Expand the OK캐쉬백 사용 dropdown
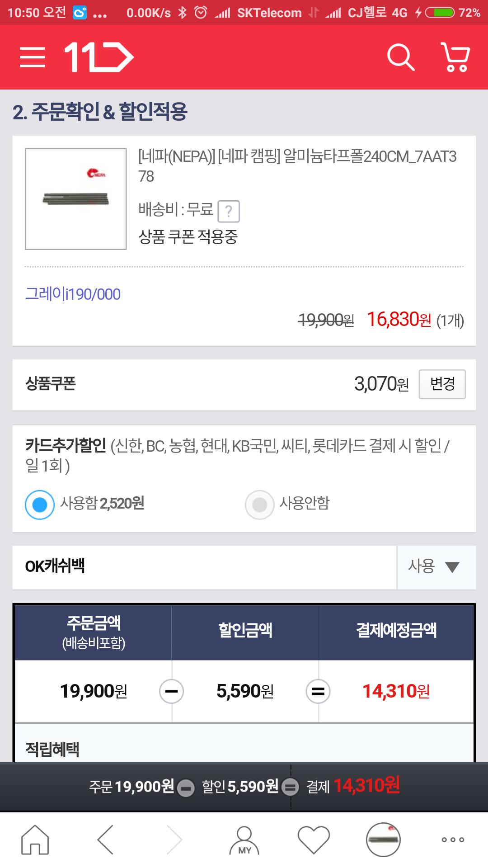This screenshot has width=488, height=868. point(436,567)
